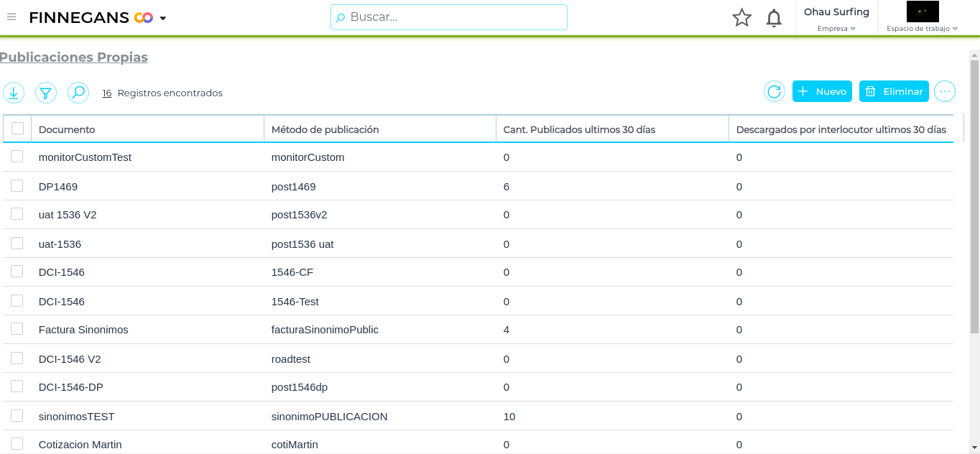The image size is (980, 454).
Task: Refresh the publications list
Action: tap(774, 91)
